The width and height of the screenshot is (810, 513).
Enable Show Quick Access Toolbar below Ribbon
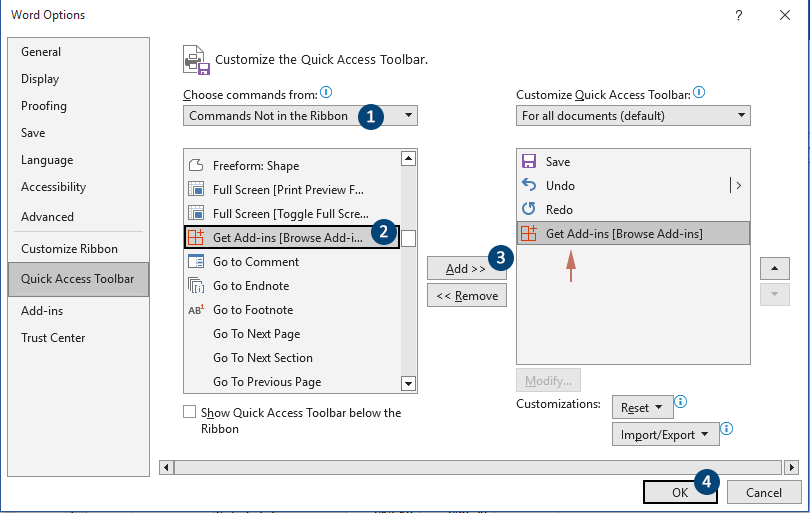(x=190, y=412)
